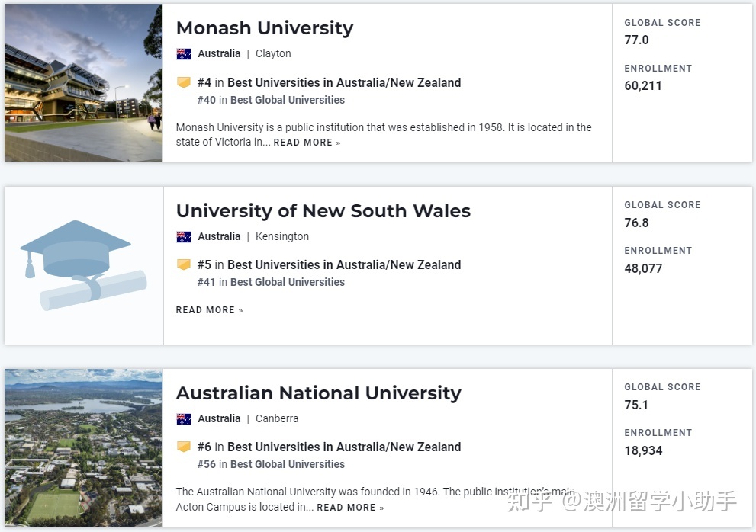
Task: Click the Australian National University aerial photo
Action: 83,447
